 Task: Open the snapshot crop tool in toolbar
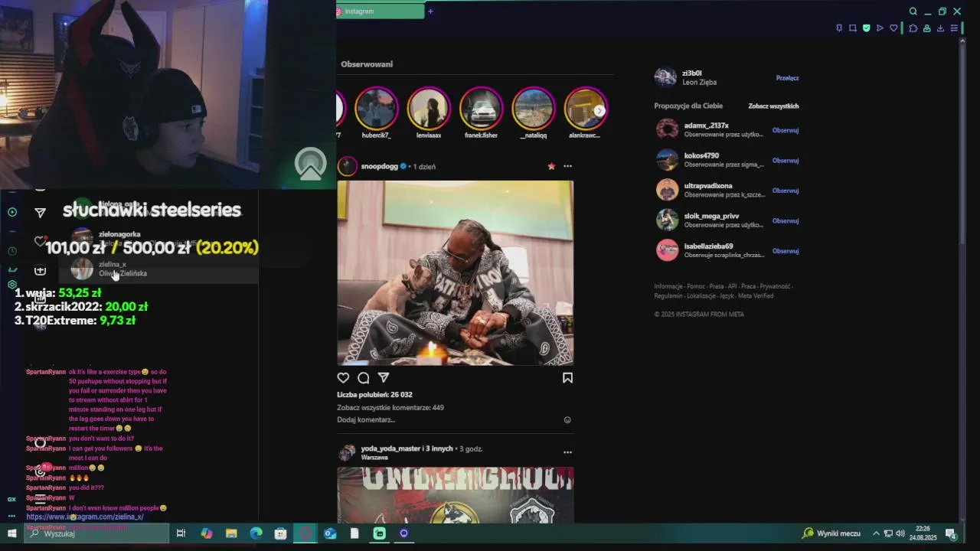pos(853,28)
